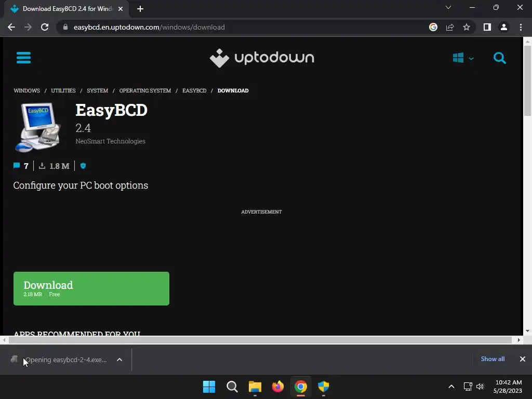Go to WINDOWS breadcrumb

[27, 90]
